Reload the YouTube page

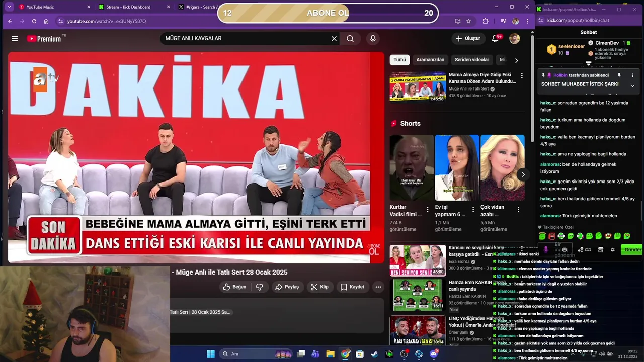34,21
